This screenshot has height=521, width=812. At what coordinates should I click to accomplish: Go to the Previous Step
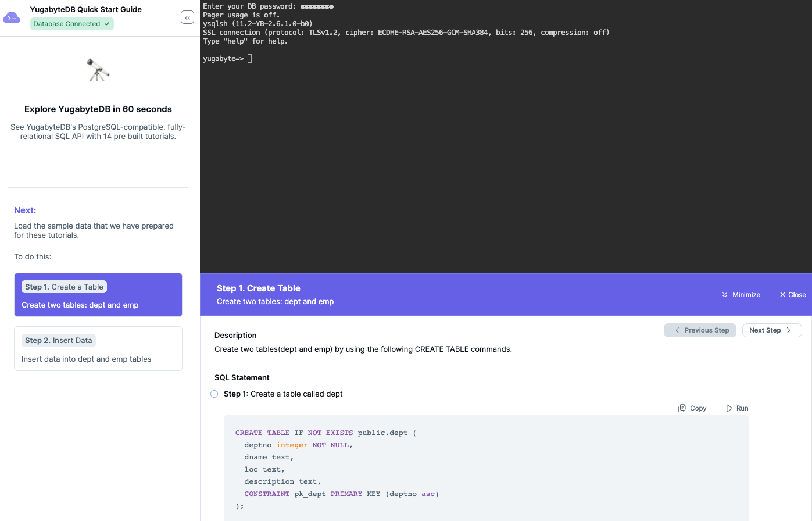click(700, 330)
